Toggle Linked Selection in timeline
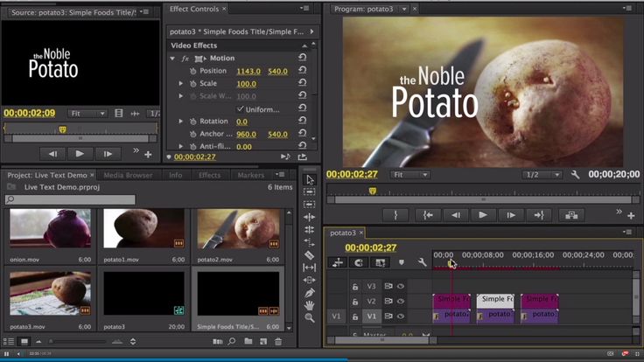The image size is (644, 362). (x=380, y=262)
